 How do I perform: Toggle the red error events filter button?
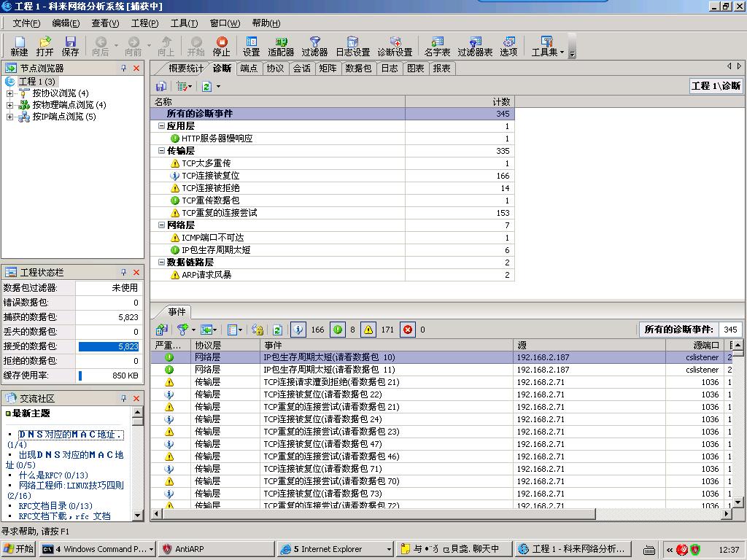pos(408,330)
